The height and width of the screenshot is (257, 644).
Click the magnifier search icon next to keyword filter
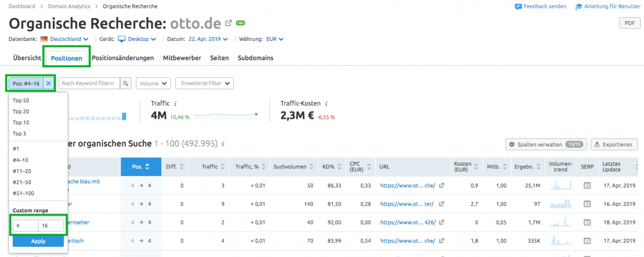point(126,84)
